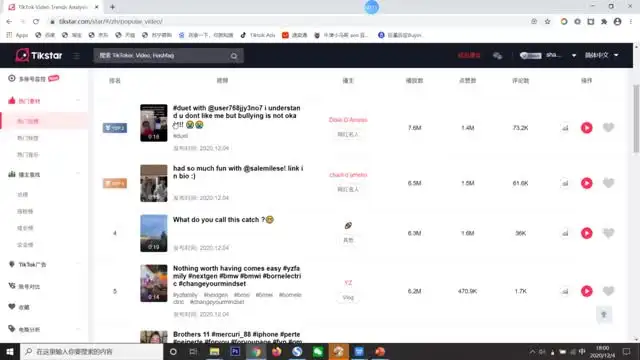
Task: Play the 'What do you call this catch' video
Action: click(587, 233)
